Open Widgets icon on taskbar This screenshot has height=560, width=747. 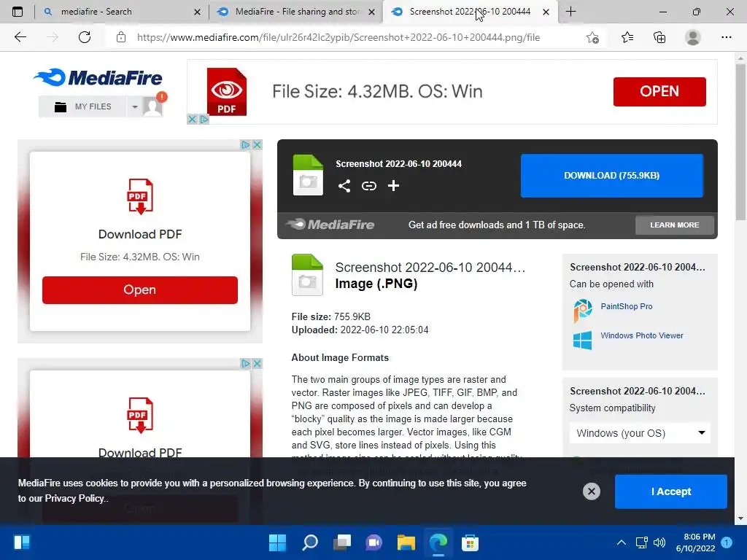pyautogui.click(x=22, y=542)
